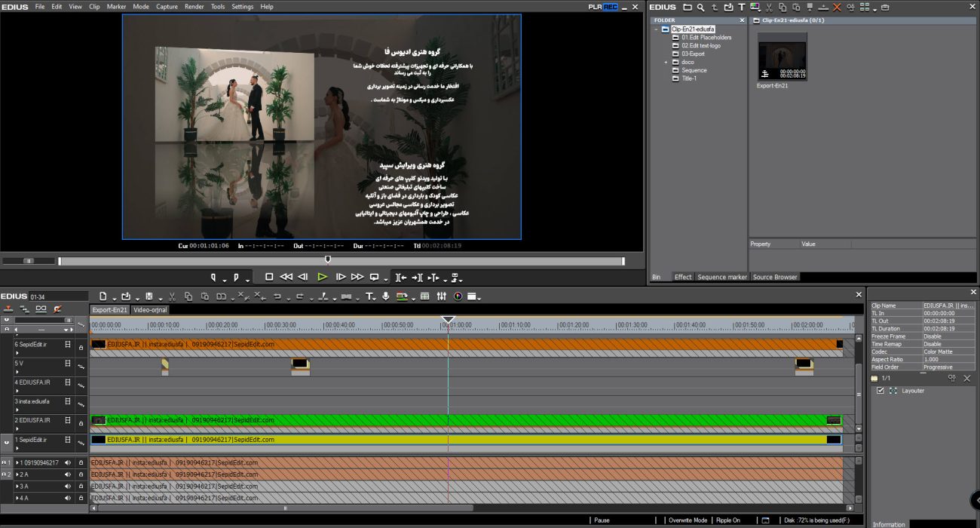The image size is (980, 528).
Task: Open the Capture menu
Action: (x=167, y=6)
